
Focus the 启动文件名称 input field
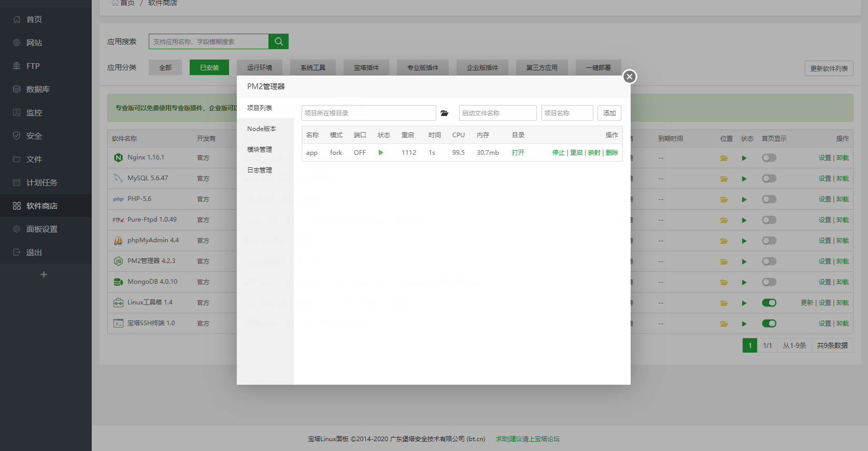click(498, 113)
